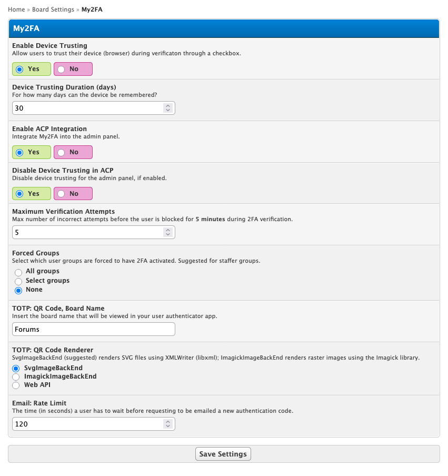Click stepper arrows on Device Trusting Duration
Viewport: 448px width, 476px height.
pyautogui.click(x=168, y=108)
